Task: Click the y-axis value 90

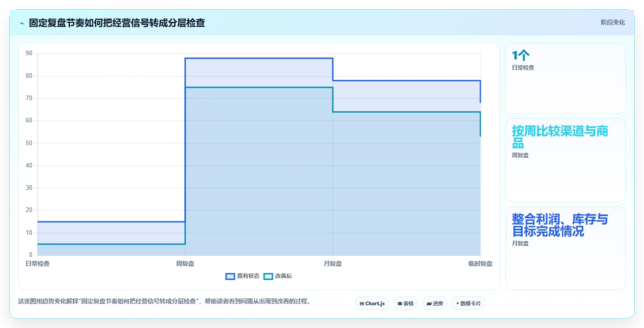Action: coord(29,53)
